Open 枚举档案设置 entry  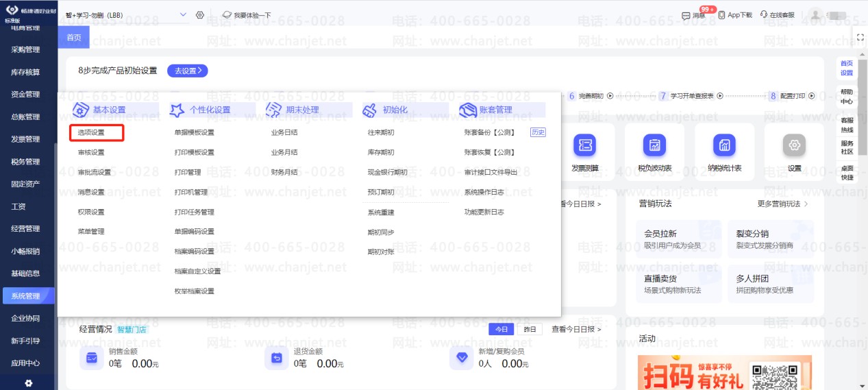pyautogui.click(x=195, y=291)
